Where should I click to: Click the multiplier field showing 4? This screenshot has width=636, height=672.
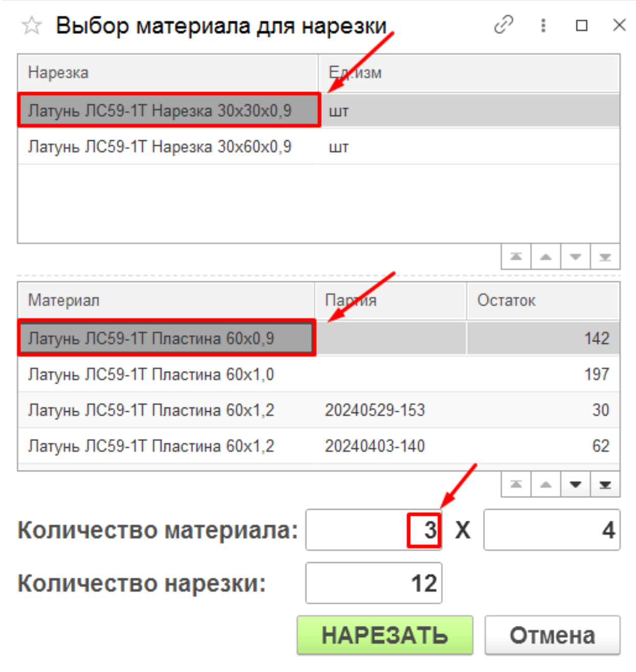click(x=552, y=530)
